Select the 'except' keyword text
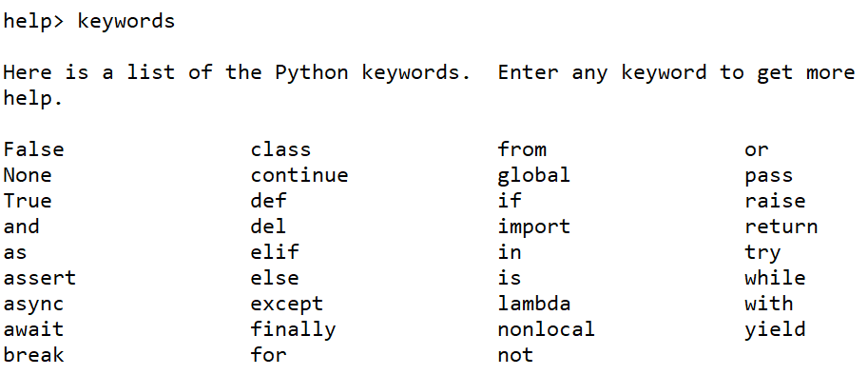This screenshot has width=868, height=375. coord(287,305)
